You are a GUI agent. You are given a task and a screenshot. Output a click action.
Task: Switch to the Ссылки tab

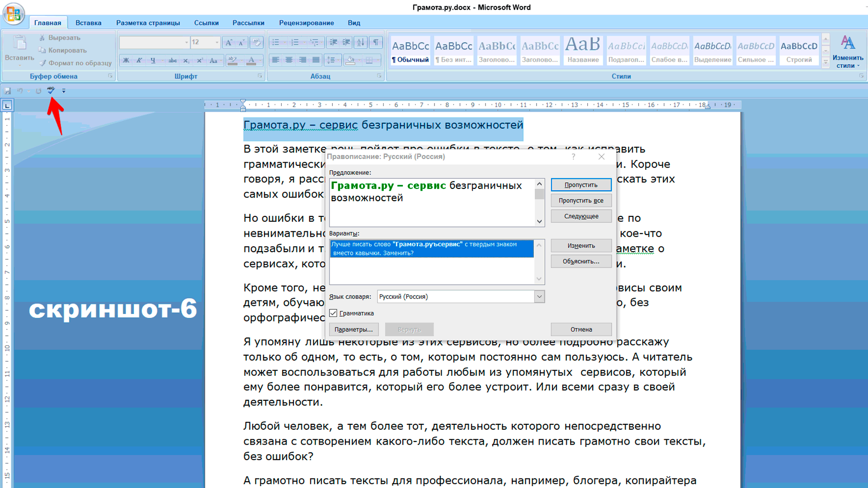pos(206,23)
